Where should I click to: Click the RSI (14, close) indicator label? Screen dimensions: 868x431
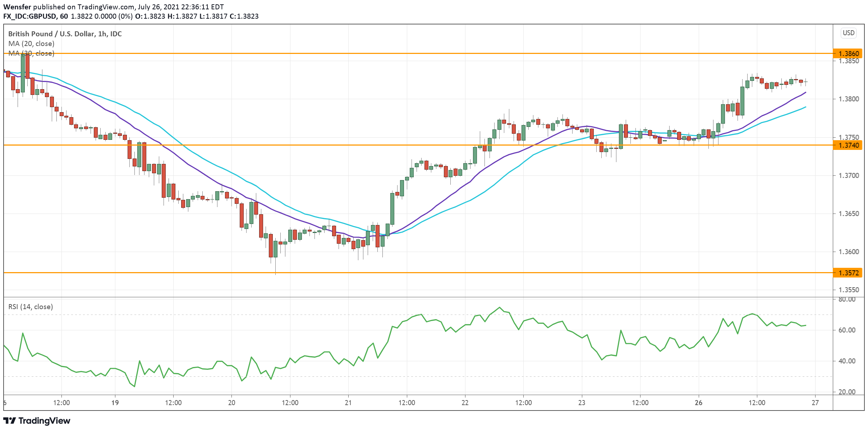[x=31, y=307]
